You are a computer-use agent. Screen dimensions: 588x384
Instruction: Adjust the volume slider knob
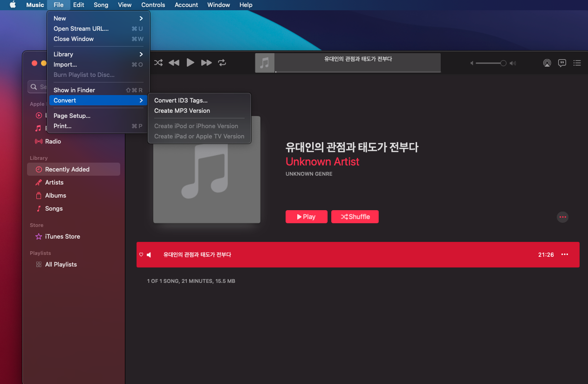(503, 63)
